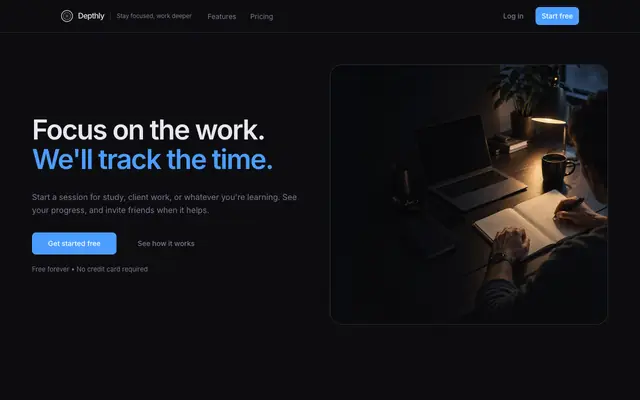Click the 'Stay focused, work deeper' tagline

(154, 16)
